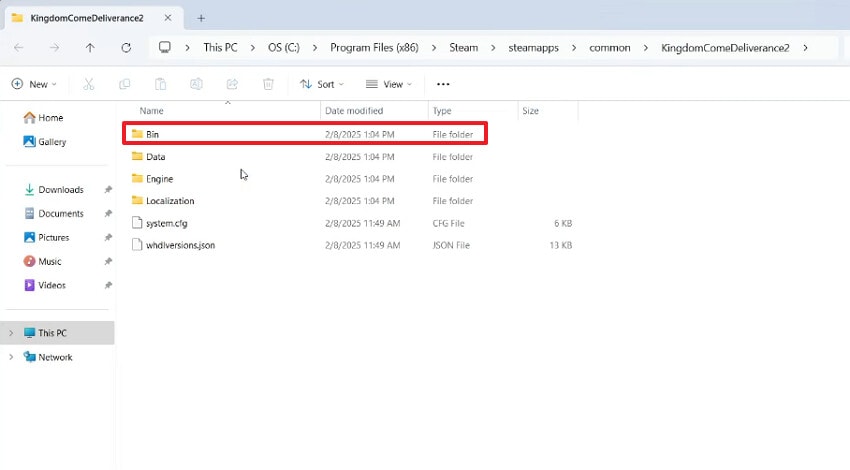Open Gallery in the navigation pane
Viewport: 850px width, 470px height.
[x=44, y=141]
